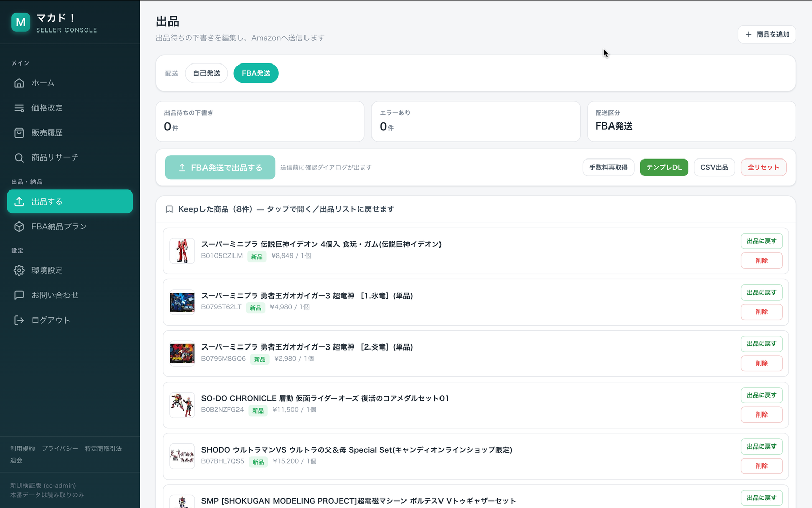Click the 環境設定 gear icon
The height and width of the screenshot is (508, 812).
(19, 270)
